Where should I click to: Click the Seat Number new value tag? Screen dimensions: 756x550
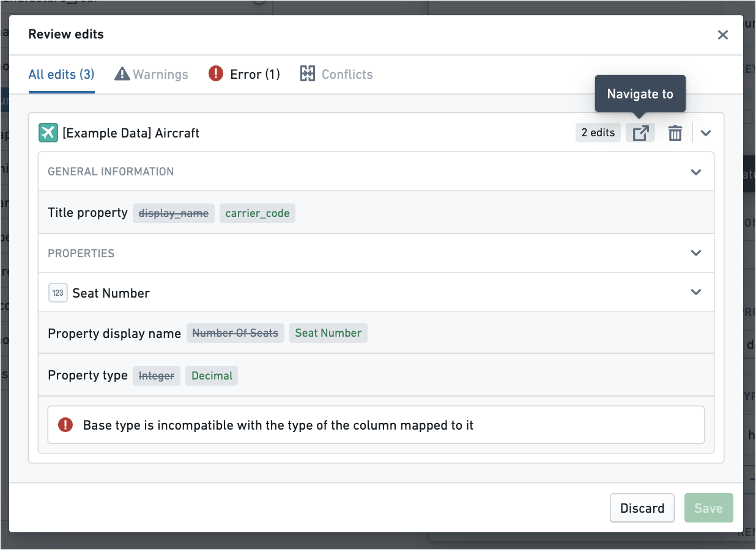[328, 333]
